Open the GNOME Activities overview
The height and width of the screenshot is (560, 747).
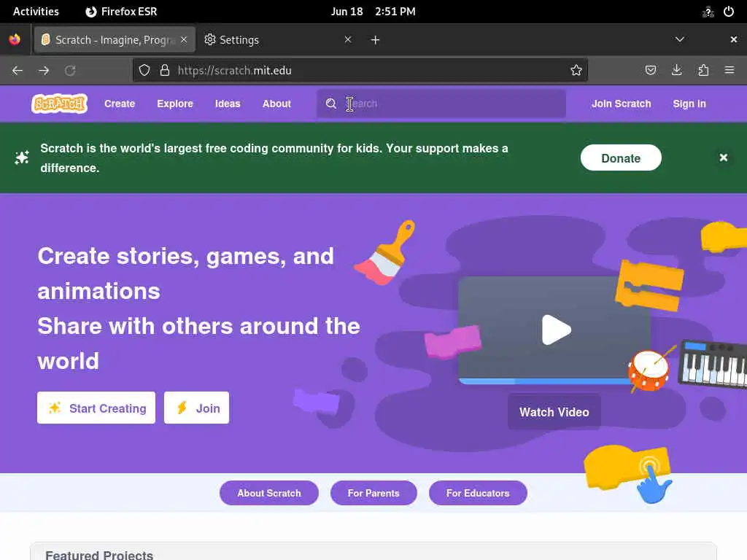tap(36, 12)
